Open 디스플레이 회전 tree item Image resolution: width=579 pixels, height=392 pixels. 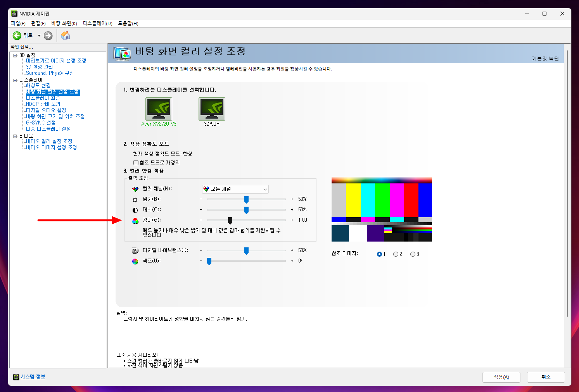click(43, 98)
